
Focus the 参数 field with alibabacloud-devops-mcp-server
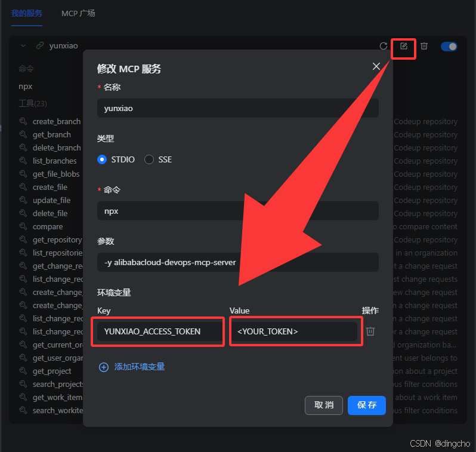pos(237,262)
